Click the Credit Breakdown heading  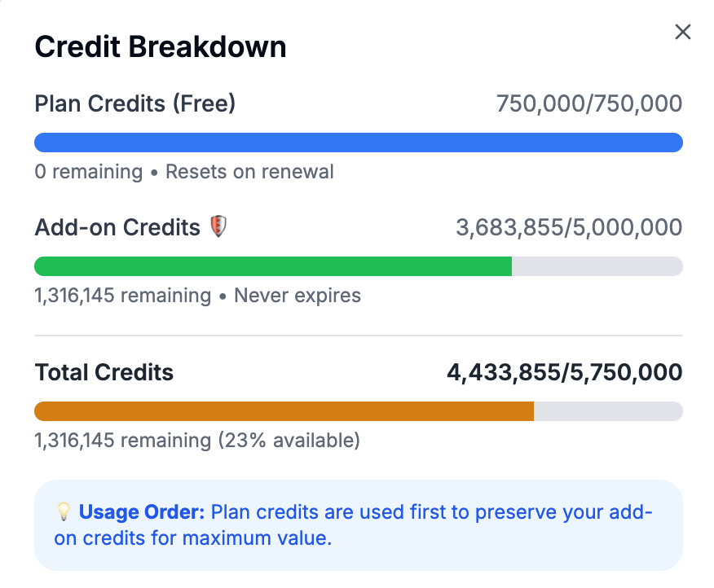click(x=161, y=47)
